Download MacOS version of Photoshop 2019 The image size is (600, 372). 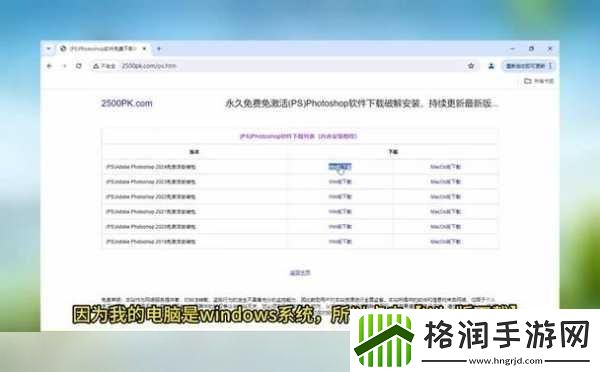445,241
